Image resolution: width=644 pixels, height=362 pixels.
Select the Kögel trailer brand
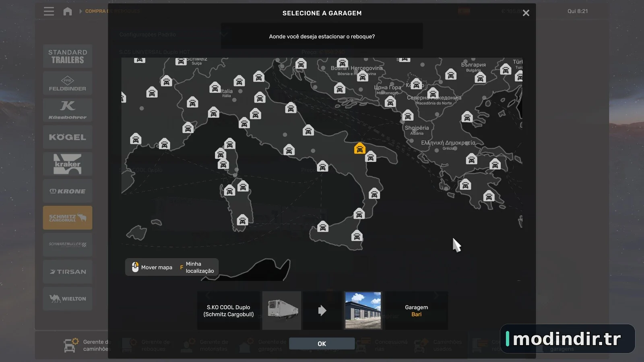tap(68, 137)
